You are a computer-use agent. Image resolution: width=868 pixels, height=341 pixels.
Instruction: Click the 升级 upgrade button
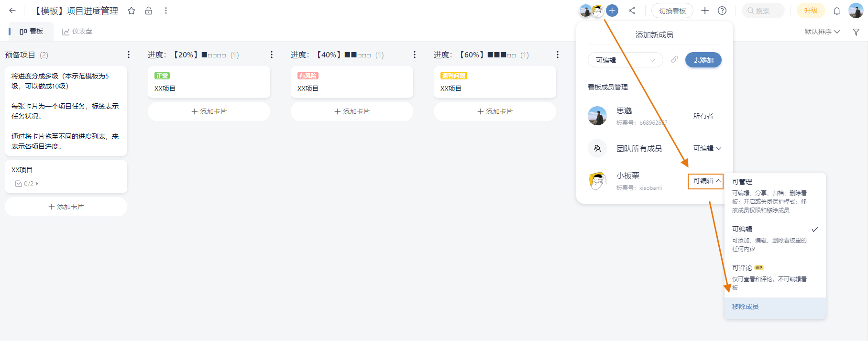click(811, 11)
